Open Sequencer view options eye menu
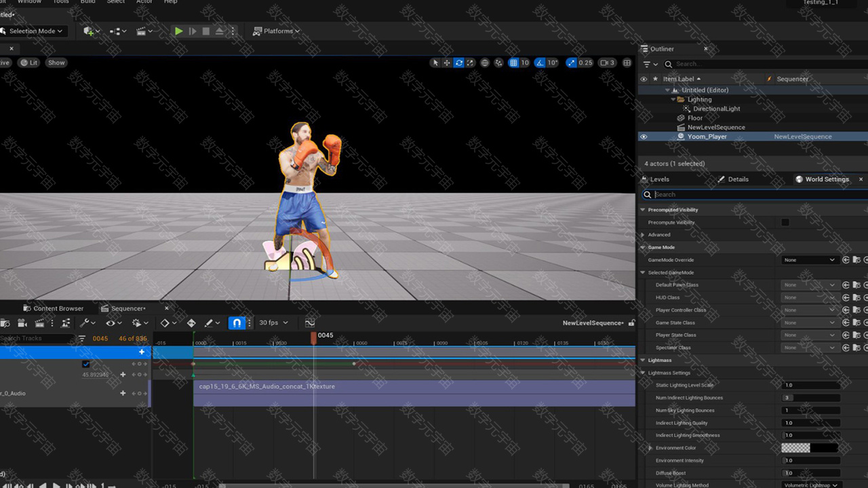868x488 pixels. coord(113,323)
